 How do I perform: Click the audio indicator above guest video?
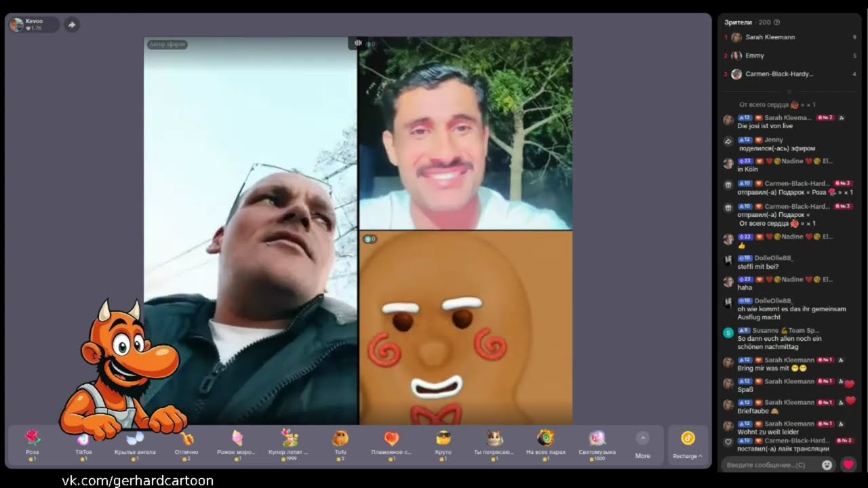(x=358, y=43)
